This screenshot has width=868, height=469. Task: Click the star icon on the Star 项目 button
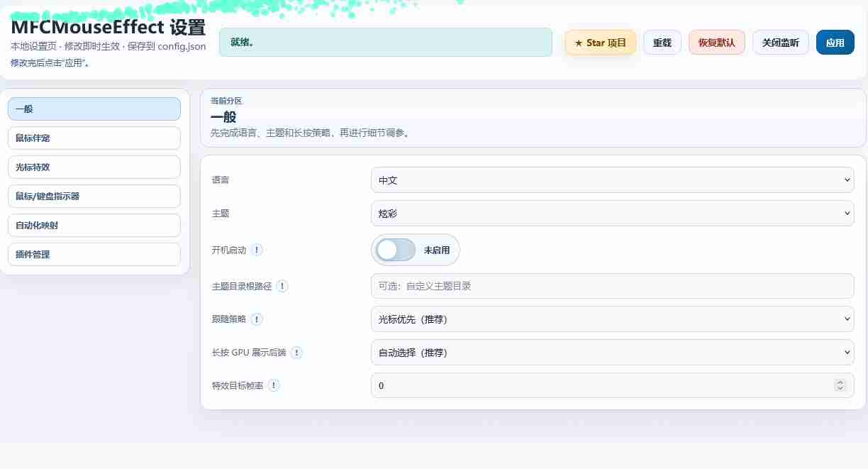pos(577,42)
